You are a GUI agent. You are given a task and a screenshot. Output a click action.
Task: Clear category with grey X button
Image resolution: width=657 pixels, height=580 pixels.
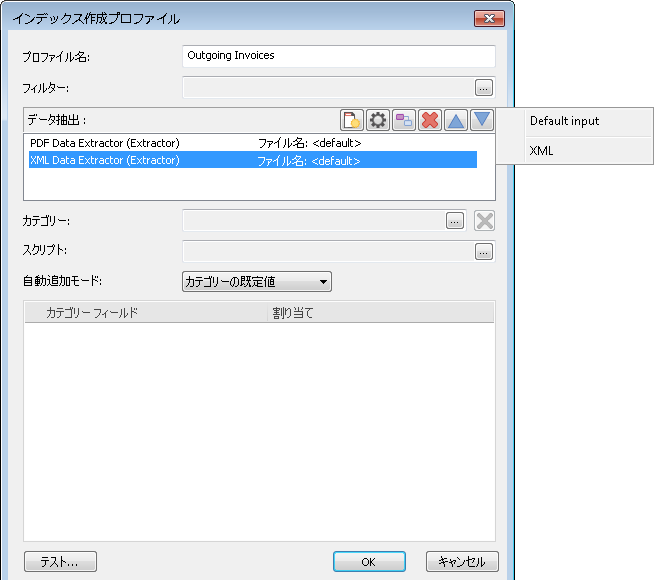[x=484, y=221]
